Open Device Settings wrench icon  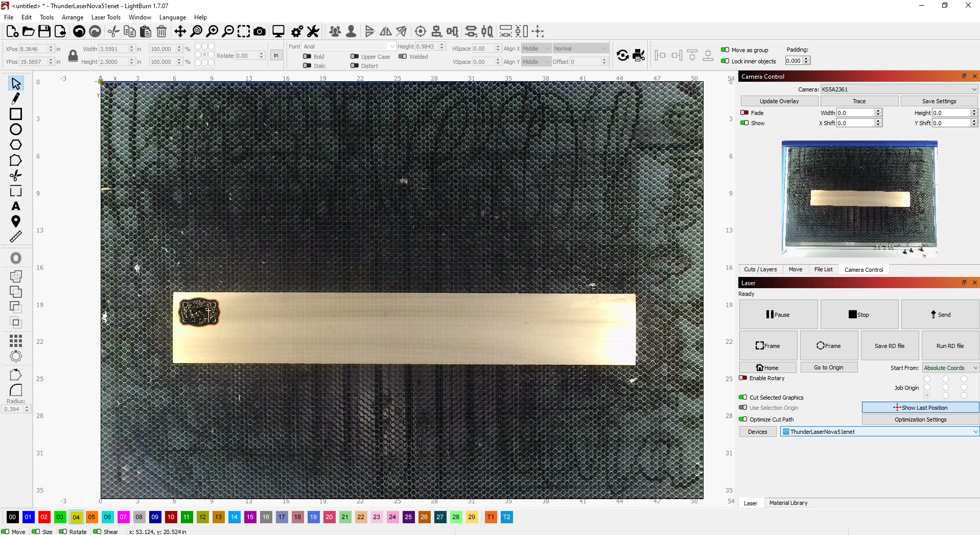(x=313, y=32)
